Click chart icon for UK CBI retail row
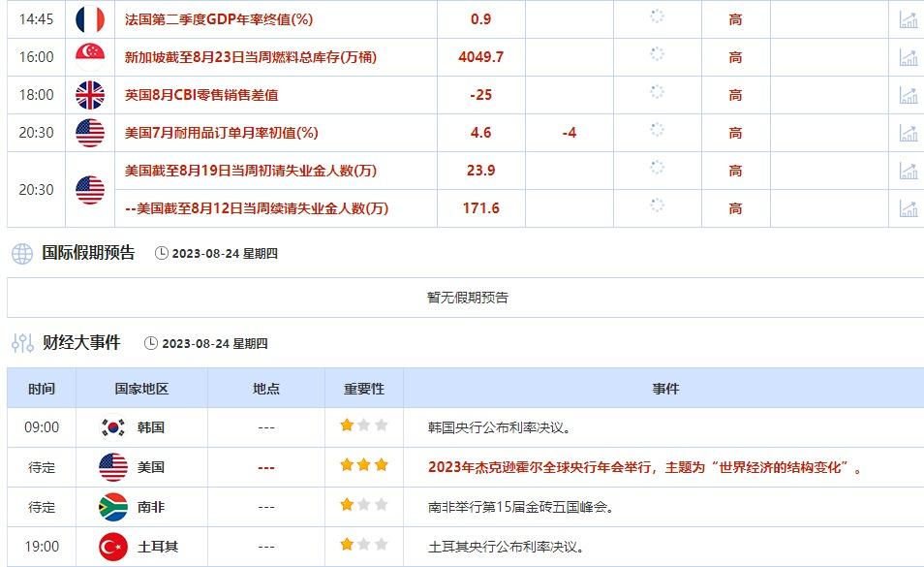Screen dimensions: 924x567 (908, 95)
